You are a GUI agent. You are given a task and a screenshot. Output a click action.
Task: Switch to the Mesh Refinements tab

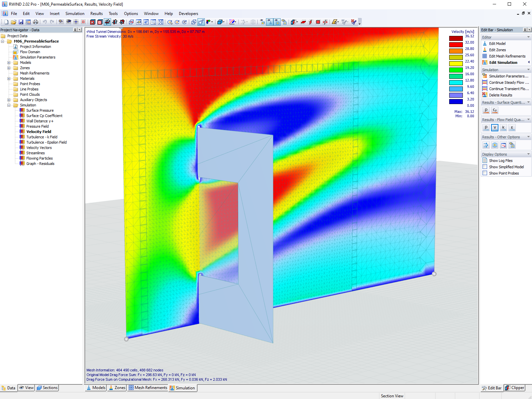pos(148,388)
